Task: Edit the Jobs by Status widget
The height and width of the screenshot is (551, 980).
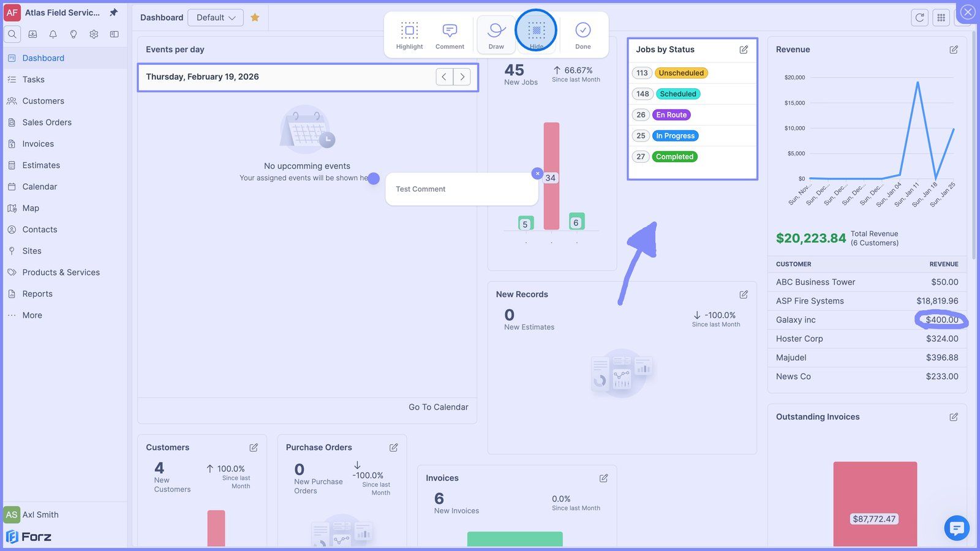Action: 744,50
